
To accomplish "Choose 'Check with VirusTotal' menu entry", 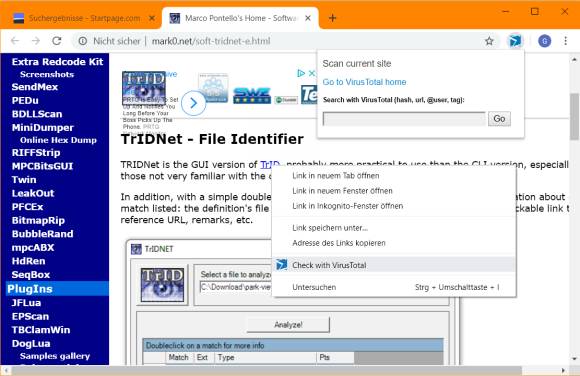I will 394,265.
